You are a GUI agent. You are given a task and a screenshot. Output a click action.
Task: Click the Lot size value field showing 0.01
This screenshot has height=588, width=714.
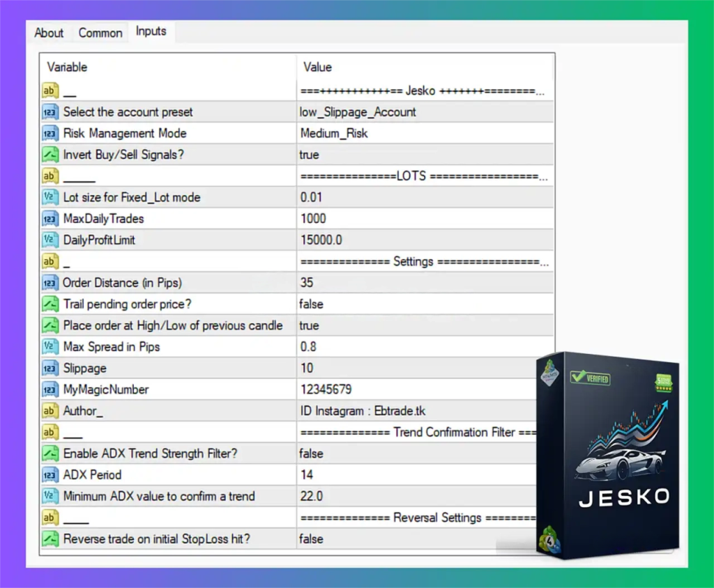point(349,197)
